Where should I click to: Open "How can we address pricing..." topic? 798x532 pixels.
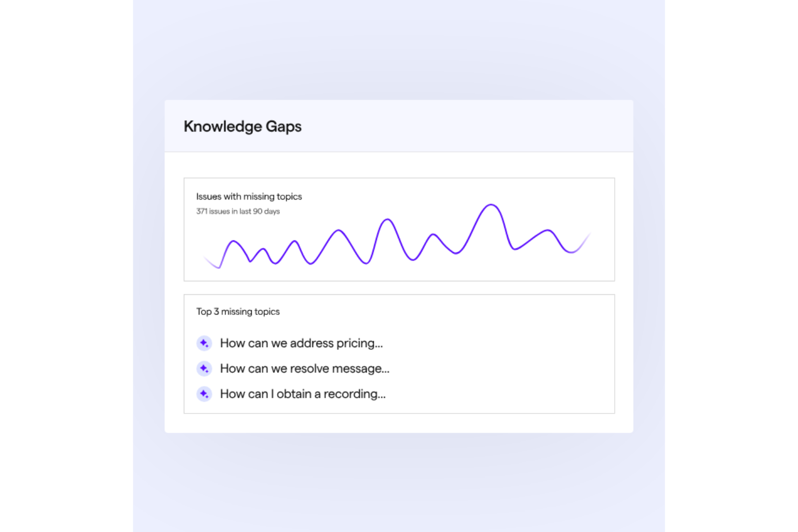coord(301,343)
